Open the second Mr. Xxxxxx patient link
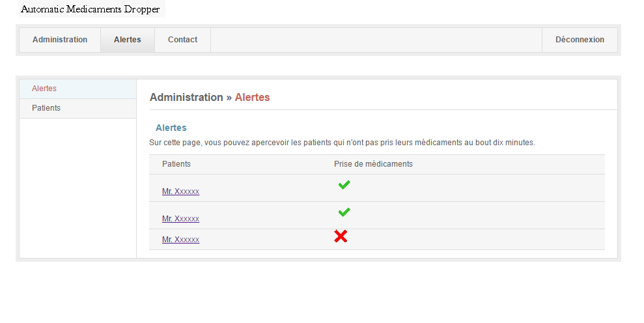 click(x=180, y=219)
